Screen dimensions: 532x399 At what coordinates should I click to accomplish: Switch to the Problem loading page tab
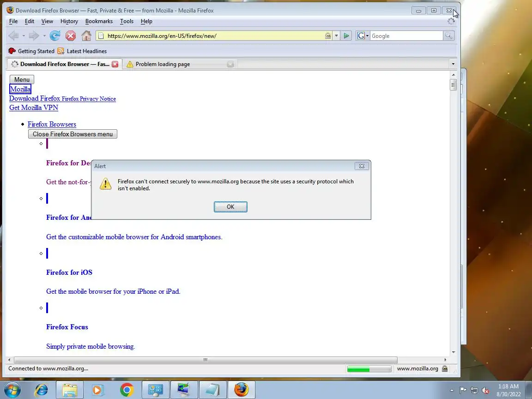coord(180,64)
